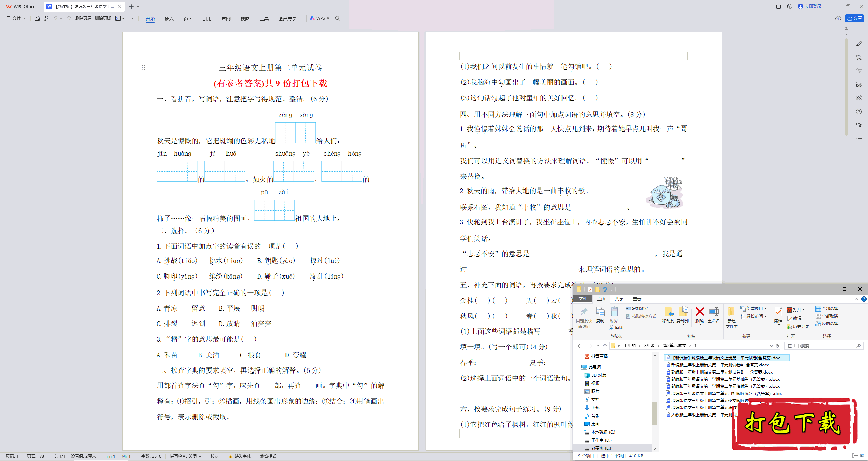Redo the action in WPS toolbar
This screenshot has height=461, width=868.
coord(69,18)
